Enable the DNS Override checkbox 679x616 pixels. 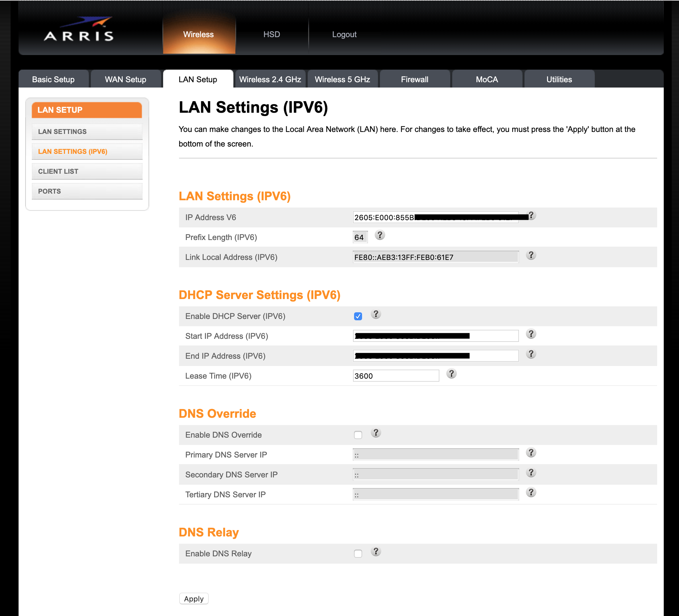coord(358,435)
